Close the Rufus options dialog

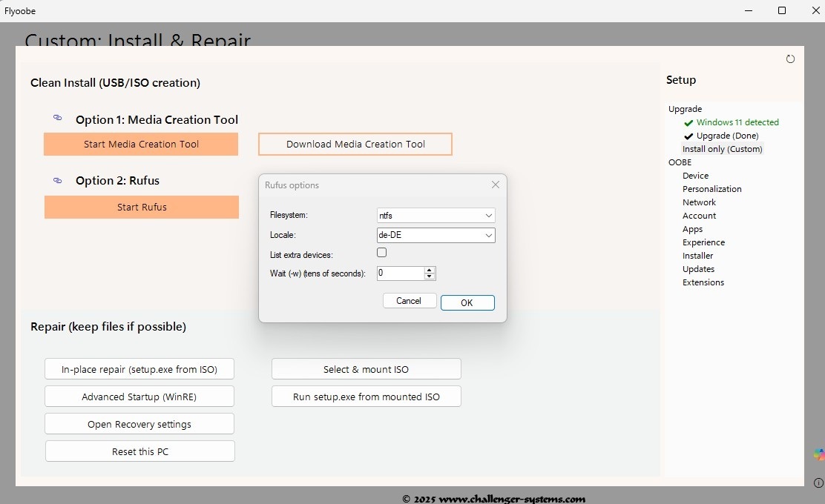click(x=495, y=185)
